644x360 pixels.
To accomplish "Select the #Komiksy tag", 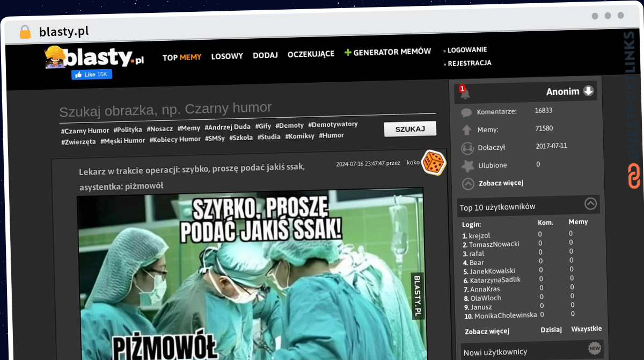I will (299, 136).
